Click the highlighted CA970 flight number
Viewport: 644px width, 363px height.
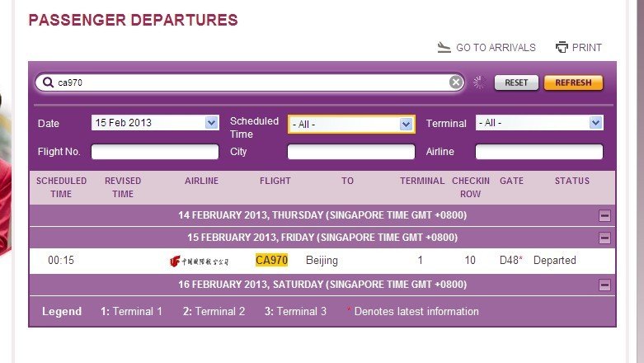[x=272, y=261]
